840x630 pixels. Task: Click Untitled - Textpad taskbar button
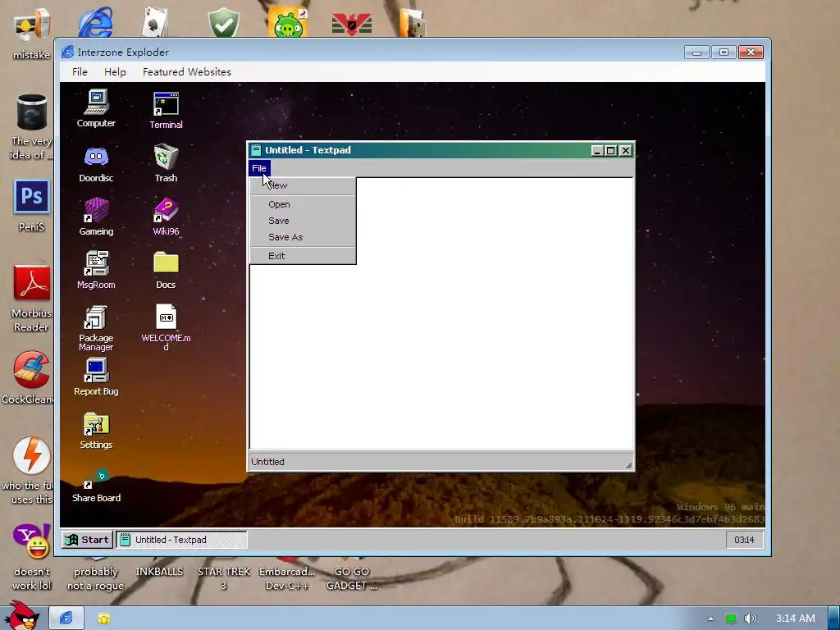tap(181, 540)
